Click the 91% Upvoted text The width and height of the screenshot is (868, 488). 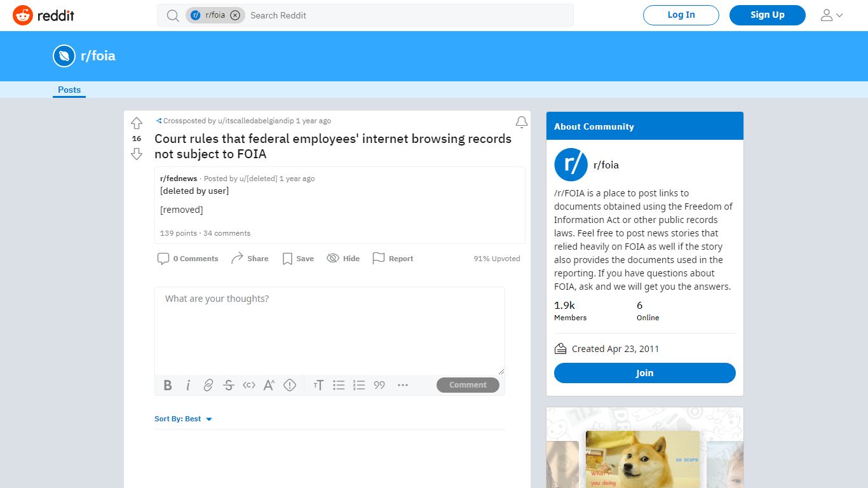(497, 259)
